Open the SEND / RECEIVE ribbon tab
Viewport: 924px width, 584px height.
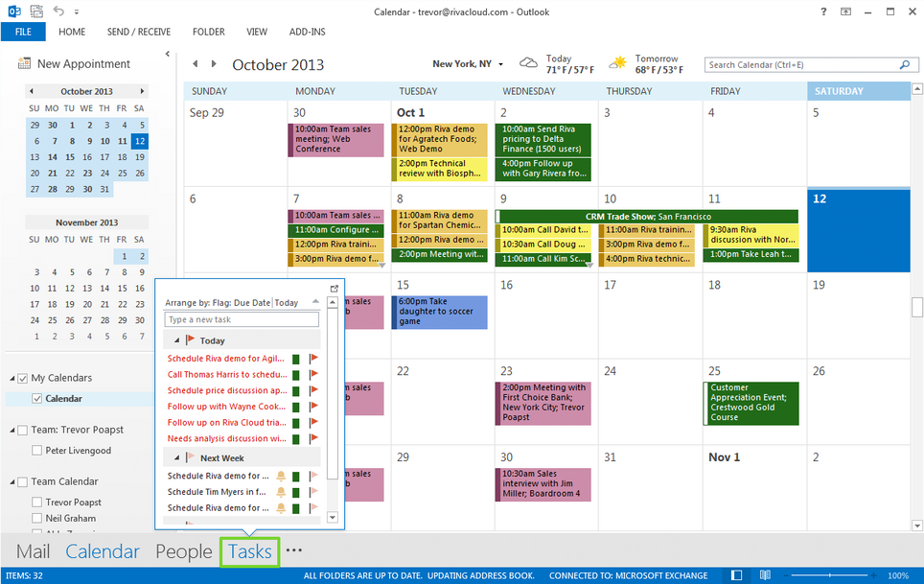pyautogui.click(x=139, y=32)
